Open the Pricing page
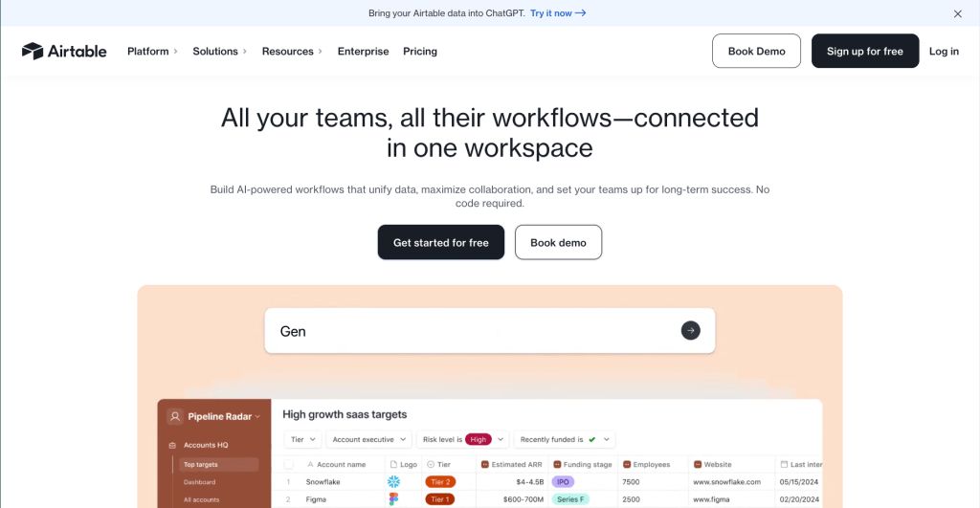 pyautogui.click(x=420, y=52)
